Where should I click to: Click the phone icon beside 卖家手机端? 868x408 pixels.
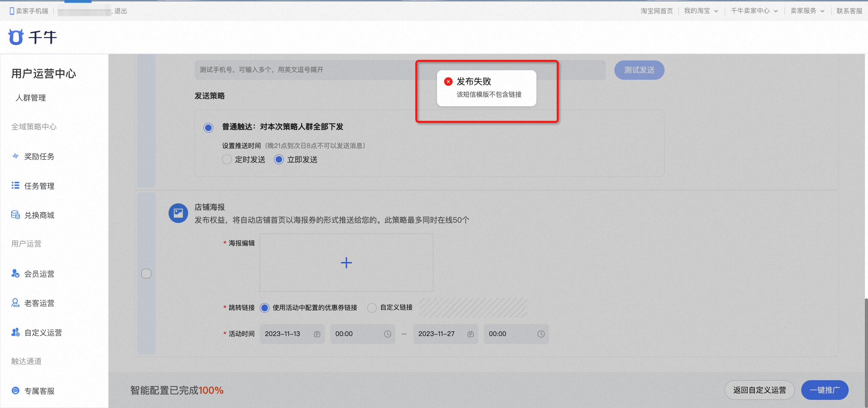(x=12, y=11)
